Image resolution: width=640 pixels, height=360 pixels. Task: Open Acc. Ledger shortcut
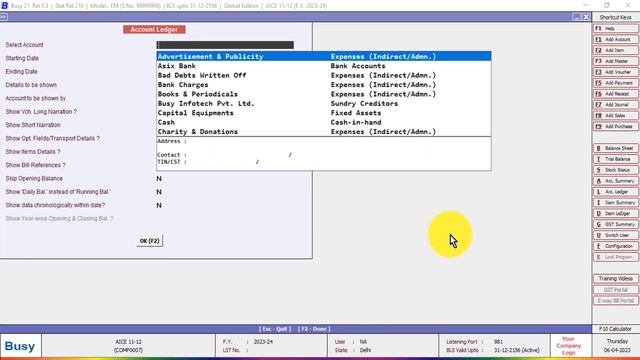[616, 192]
